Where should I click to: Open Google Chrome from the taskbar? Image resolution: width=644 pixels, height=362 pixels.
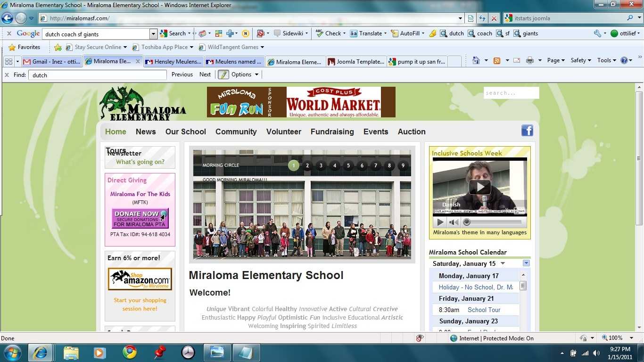tap(130, 352)
